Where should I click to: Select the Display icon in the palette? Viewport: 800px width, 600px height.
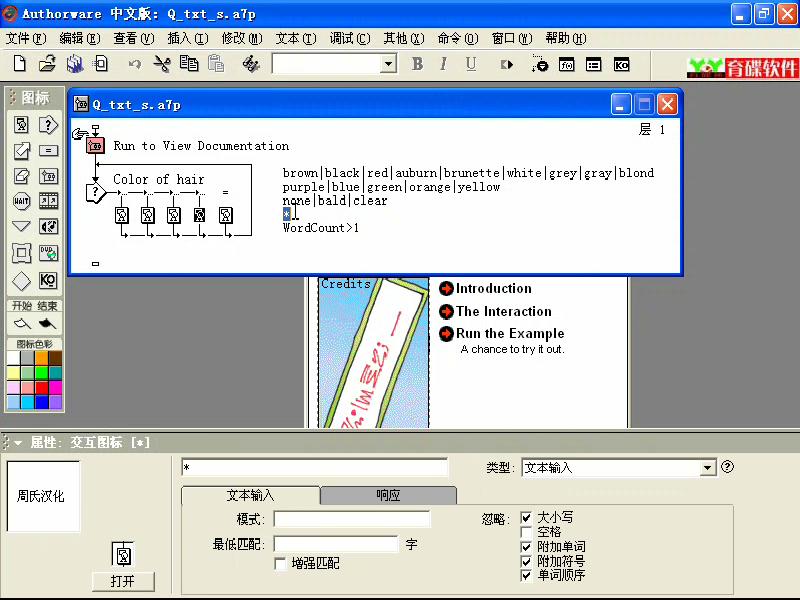coord(21,125)
